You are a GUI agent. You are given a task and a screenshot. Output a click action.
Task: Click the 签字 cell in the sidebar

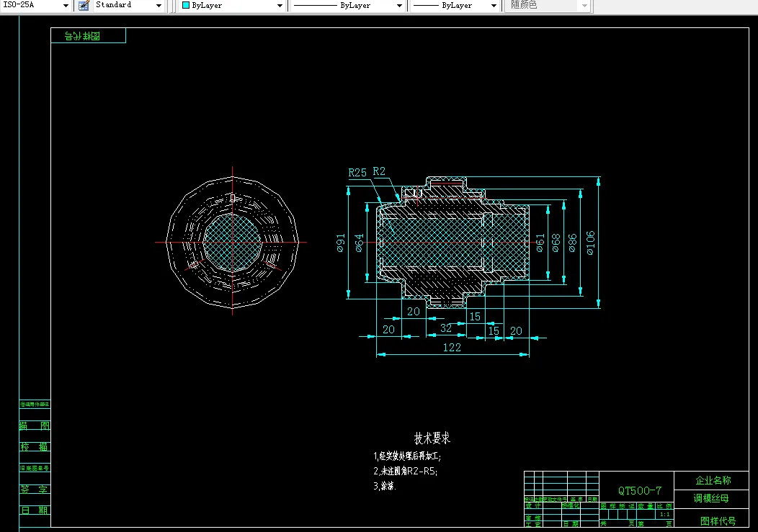pos(35,489)
